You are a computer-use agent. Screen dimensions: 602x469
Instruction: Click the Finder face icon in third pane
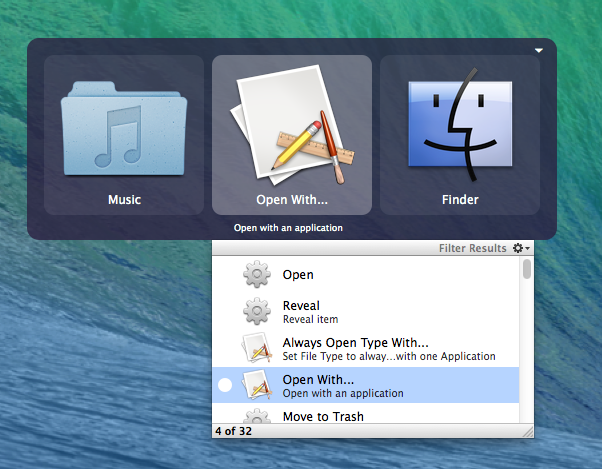460,126
